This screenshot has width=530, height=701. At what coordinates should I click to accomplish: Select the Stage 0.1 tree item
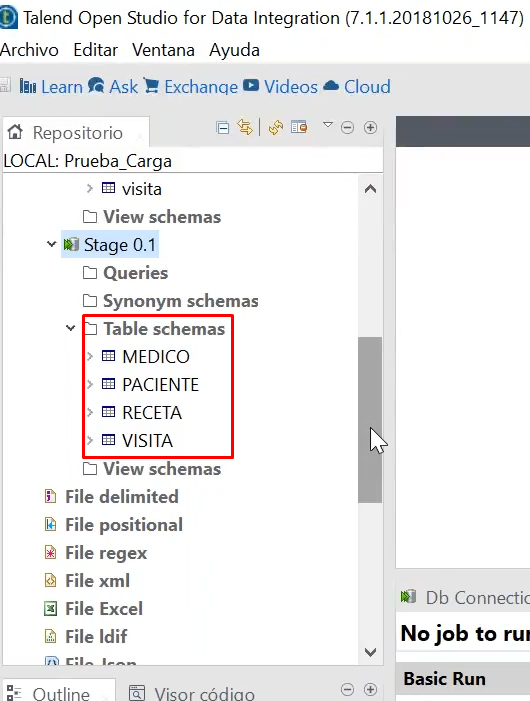coord(110,245)
